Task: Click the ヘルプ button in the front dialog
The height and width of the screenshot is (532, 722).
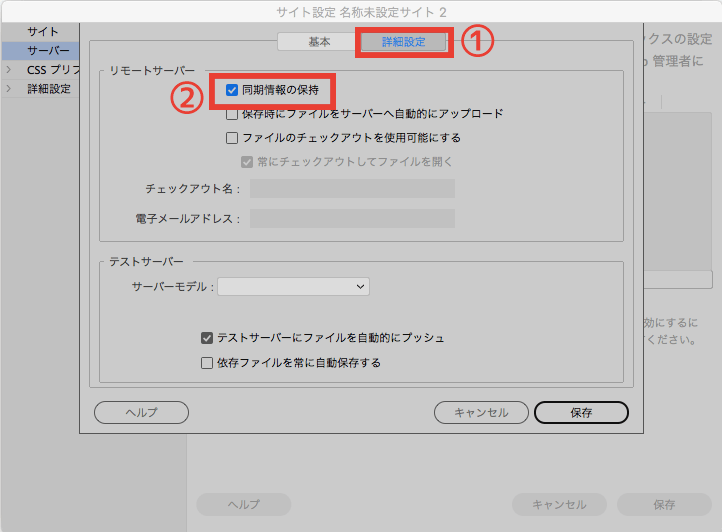Action: (140, 412)
